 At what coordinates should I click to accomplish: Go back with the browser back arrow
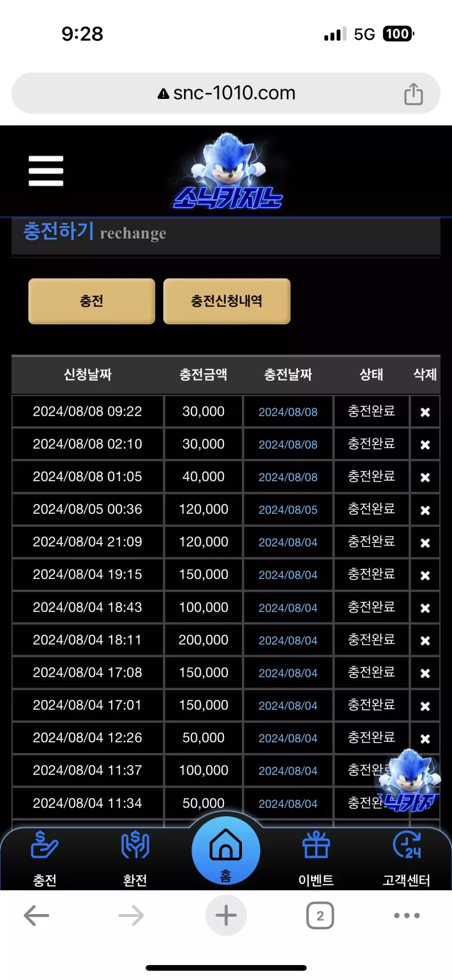click(x=37, y=915)
